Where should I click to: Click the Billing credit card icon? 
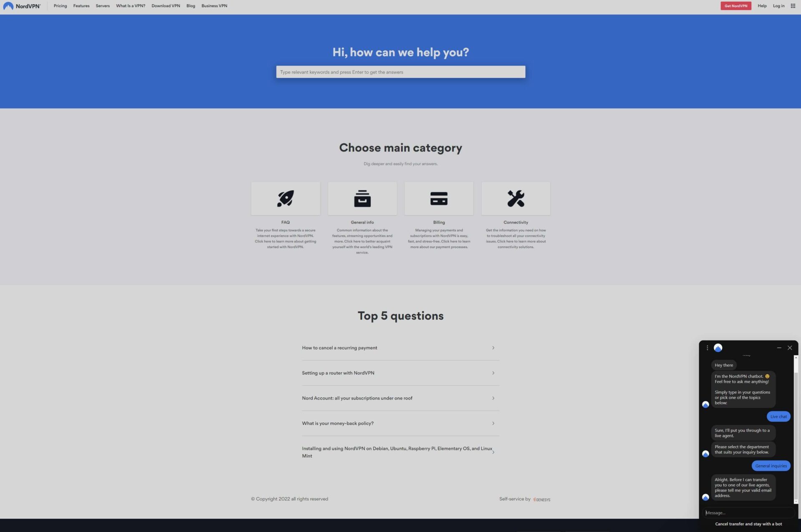pyautogui.click(x=439, y=198)
